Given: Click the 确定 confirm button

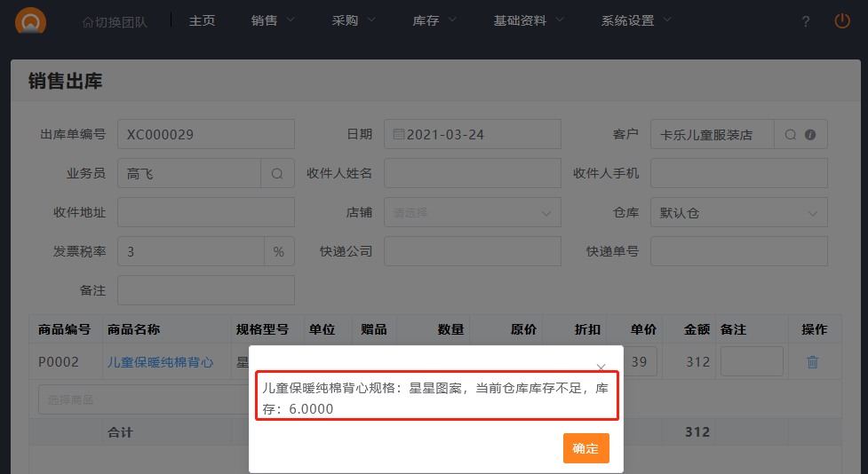Looking at the screenshot, I should pos(585,448).
